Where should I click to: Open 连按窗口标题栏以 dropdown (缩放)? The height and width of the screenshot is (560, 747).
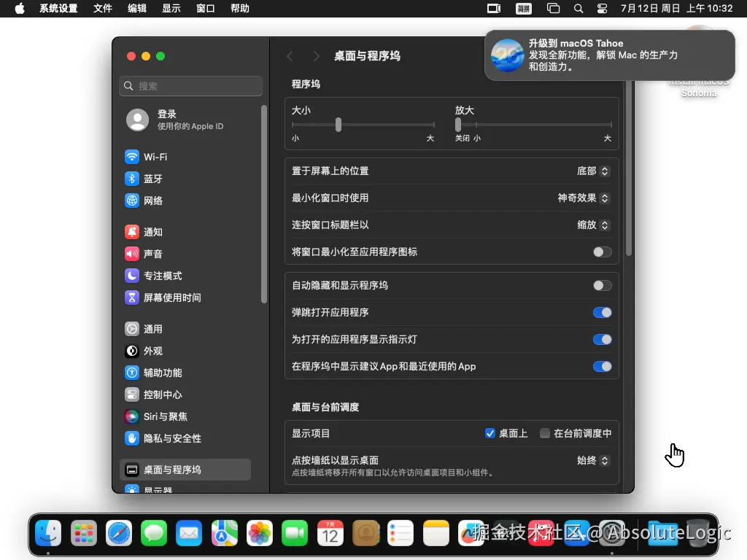[592, 225]
